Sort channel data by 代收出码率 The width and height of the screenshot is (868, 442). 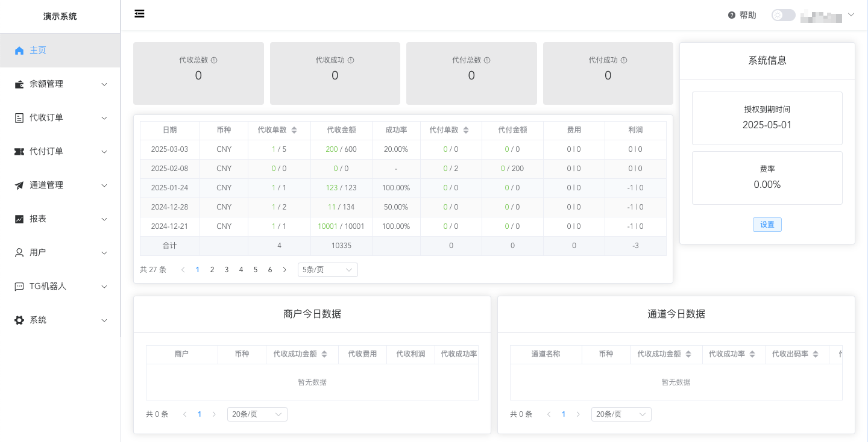point(816,354)
